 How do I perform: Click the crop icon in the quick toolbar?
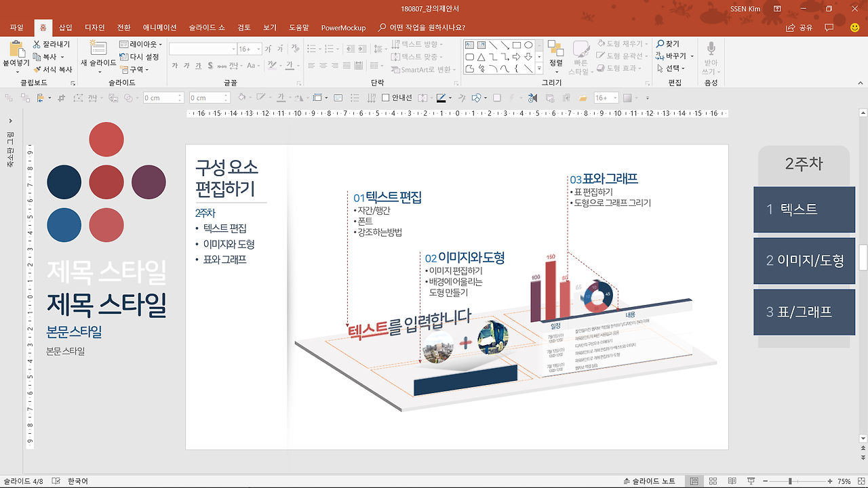tap(62, 98)
